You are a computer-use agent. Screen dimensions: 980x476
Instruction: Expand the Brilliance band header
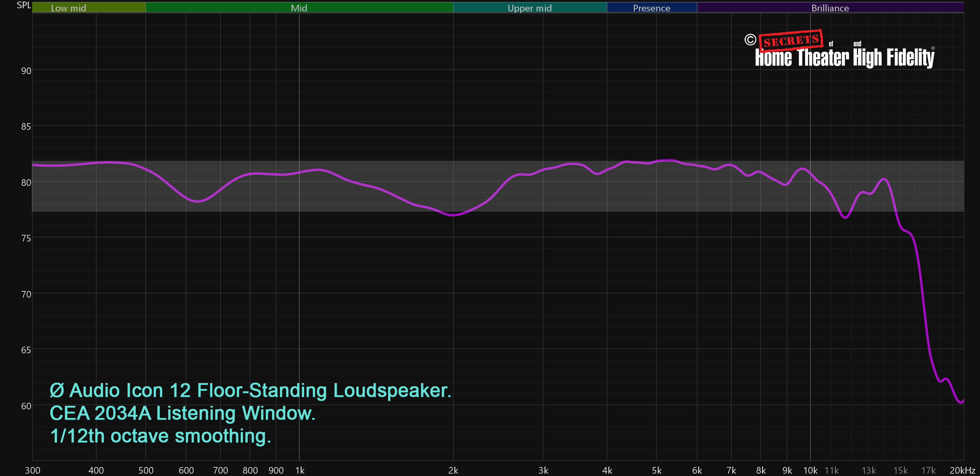tap(830, 7)
